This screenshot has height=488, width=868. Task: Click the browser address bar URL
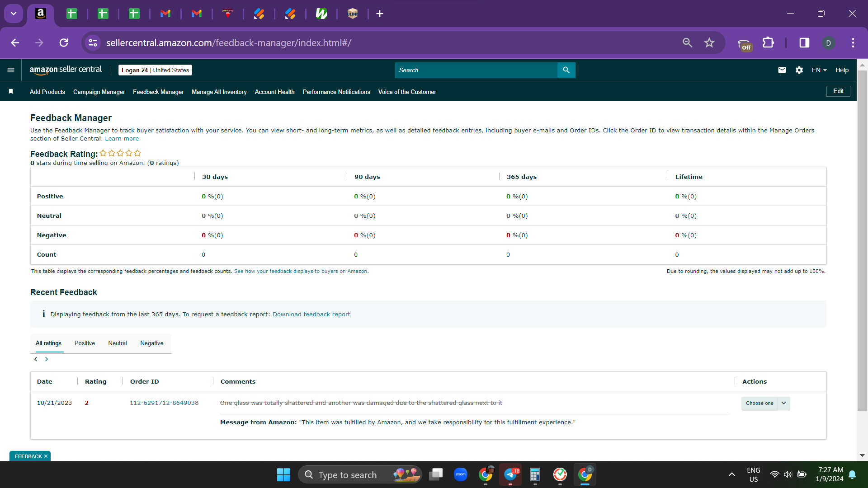229,42
